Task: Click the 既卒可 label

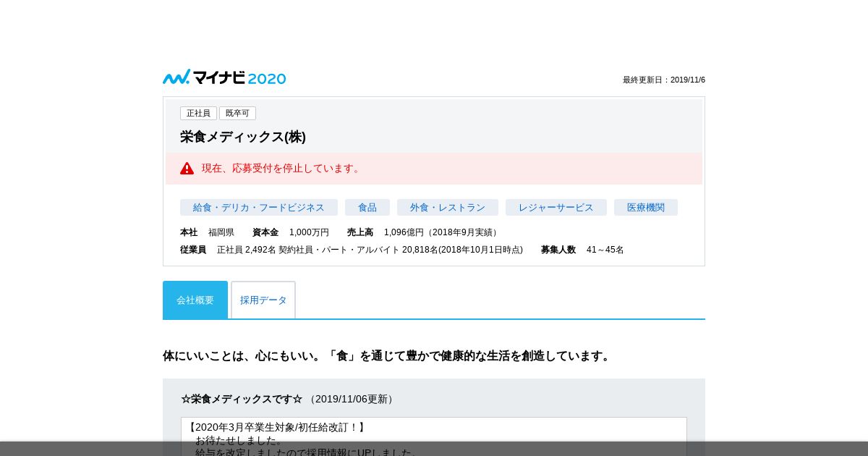Action: click(237, 114)
